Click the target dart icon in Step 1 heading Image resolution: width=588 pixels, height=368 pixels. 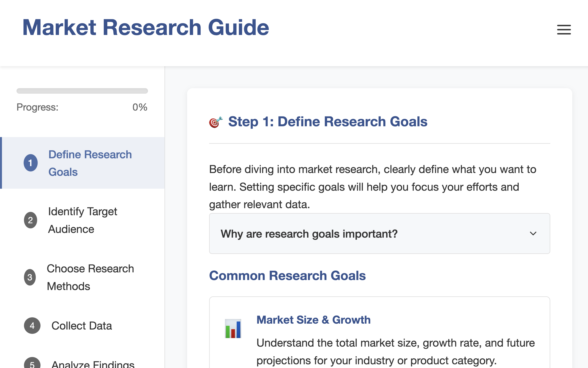pyautogui.click(x=216, y=122)
